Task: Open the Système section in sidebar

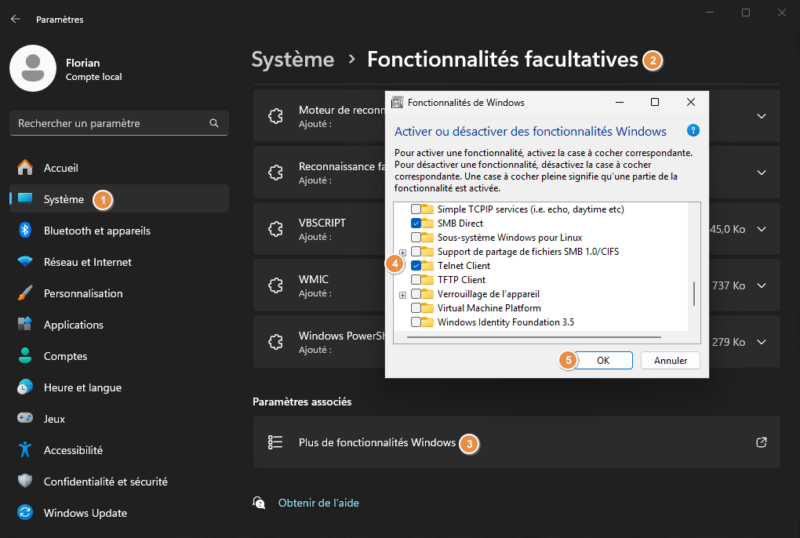Action: (64, 199)
